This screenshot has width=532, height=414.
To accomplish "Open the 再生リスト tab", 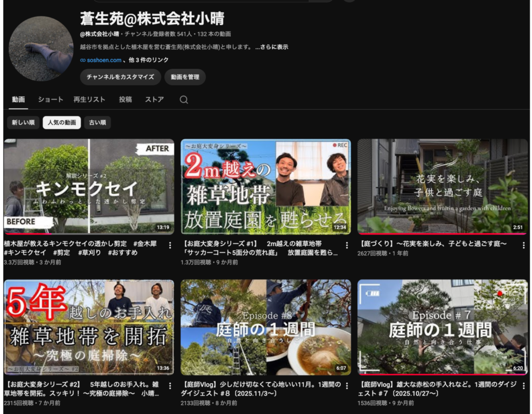I will click(89, 99).
